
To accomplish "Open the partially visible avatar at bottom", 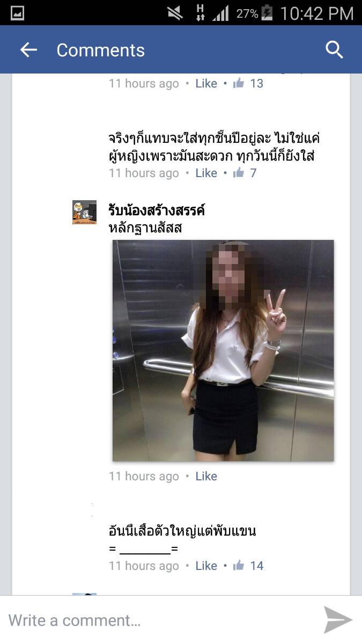I will [x=84, y=594].
